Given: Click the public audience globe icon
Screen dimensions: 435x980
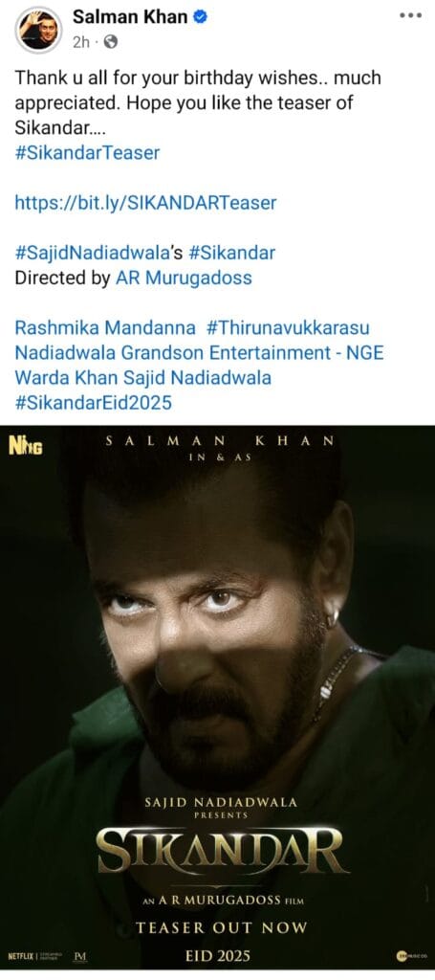Looking at the screenshot, I should [x=111, y=42].
